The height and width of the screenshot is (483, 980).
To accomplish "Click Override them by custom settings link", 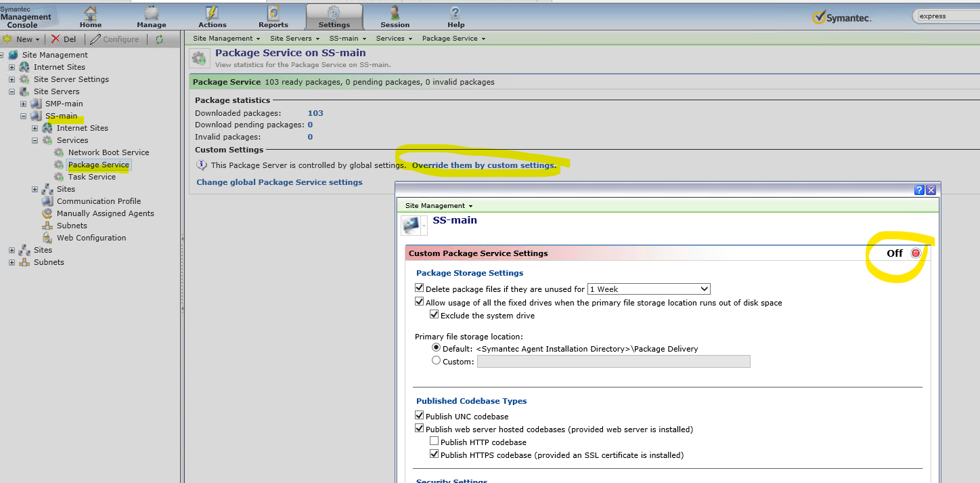I will (484, 165).
